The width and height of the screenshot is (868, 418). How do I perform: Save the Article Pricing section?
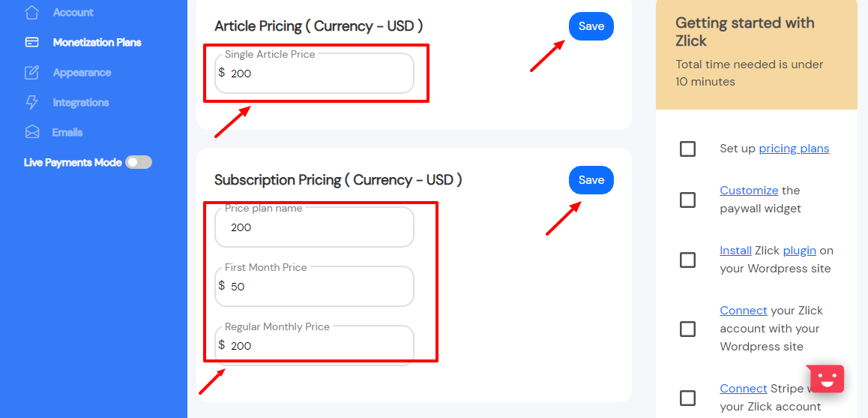click(x=591, y=26)
